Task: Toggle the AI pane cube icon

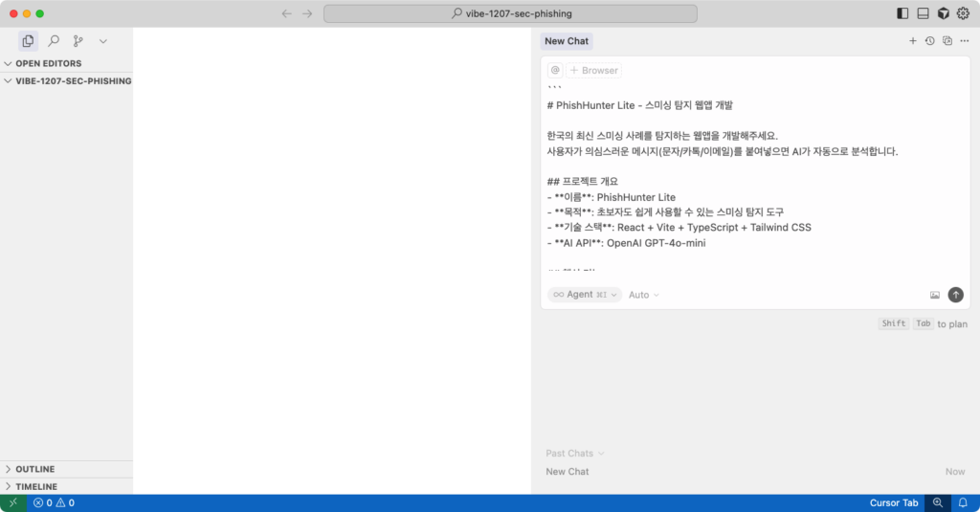Action: click(x=943, y=13)
